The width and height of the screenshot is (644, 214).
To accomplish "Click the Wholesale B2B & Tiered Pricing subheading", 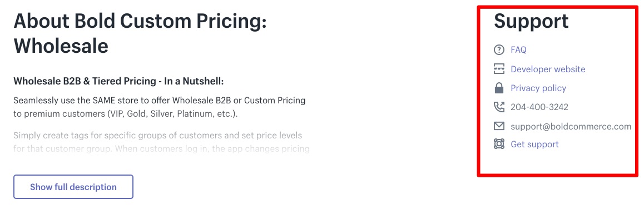I will click(x=118, y=81).
